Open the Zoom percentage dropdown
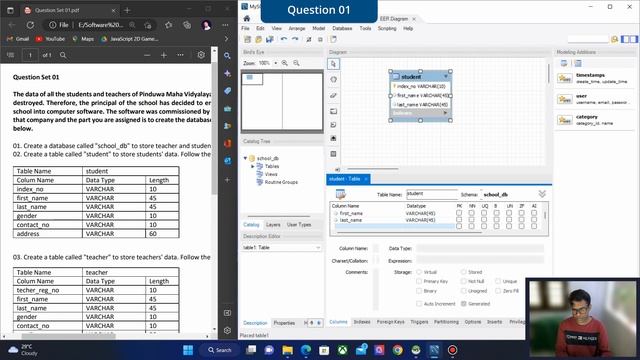The height and width of the screenshot is (360, 640). [276, 63]
